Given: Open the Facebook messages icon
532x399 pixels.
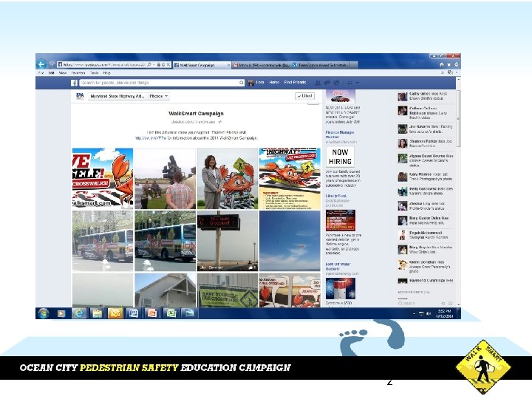Looking at the screenshot, I should [x=327, y=83].
